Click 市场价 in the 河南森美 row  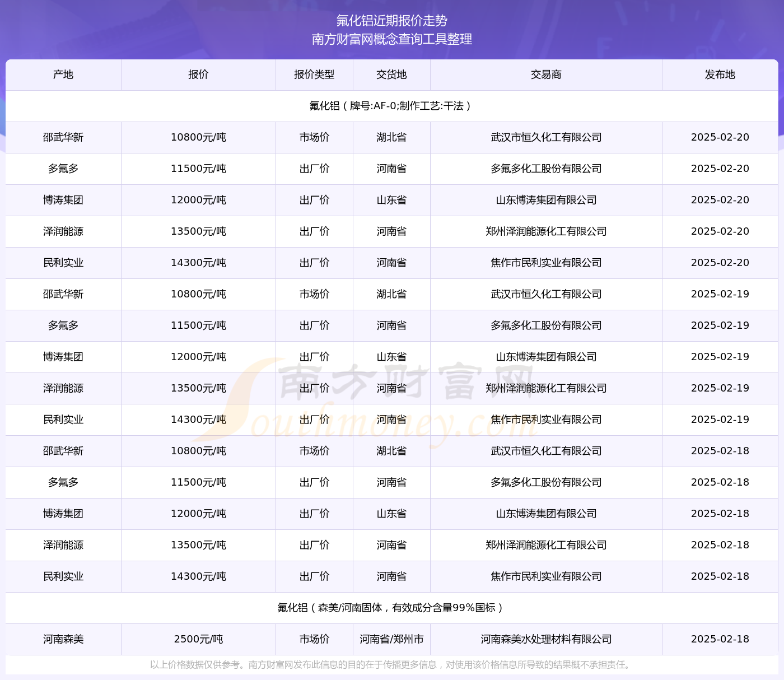coord(314,639)
